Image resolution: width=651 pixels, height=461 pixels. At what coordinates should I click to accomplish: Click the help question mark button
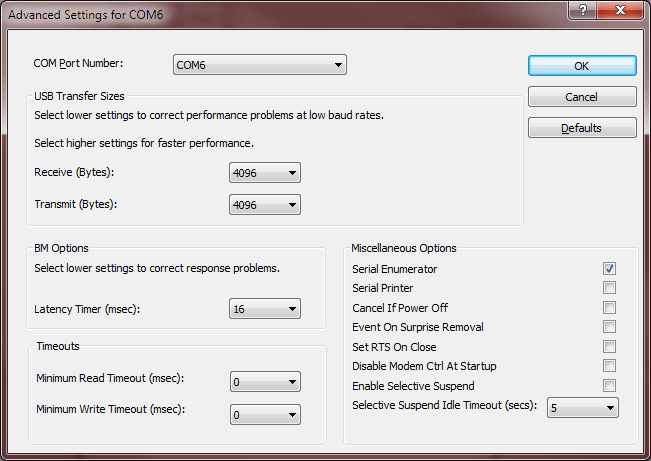point(581,11)
